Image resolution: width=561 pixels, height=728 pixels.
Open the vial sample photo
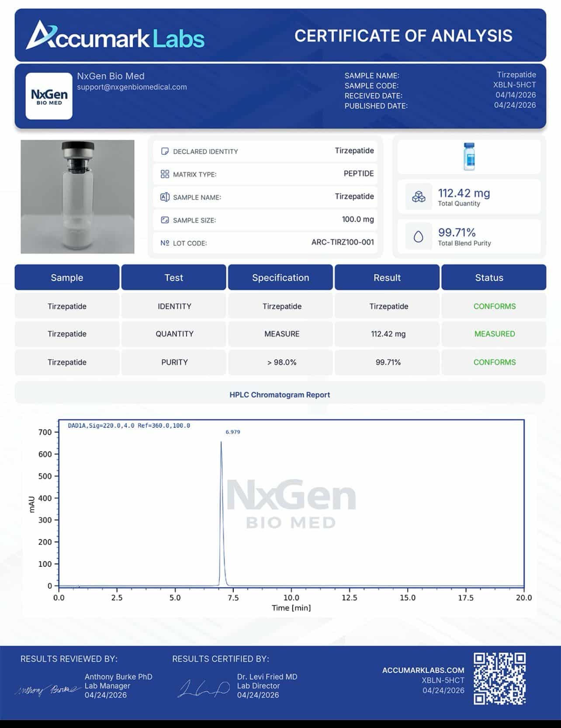click(x=77, y=197)
